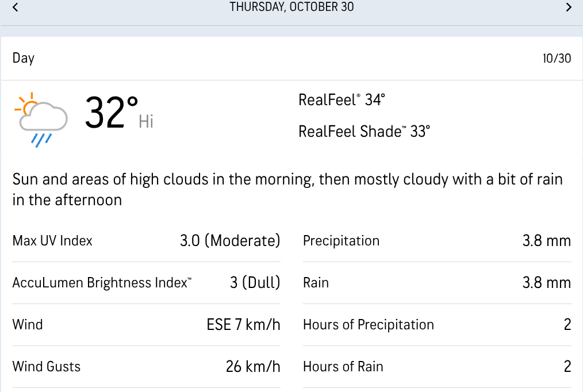This screenshot has width=583, height=392.
Task: Select the Precipitation 3.8 mm row
Action: pos(437,241)
